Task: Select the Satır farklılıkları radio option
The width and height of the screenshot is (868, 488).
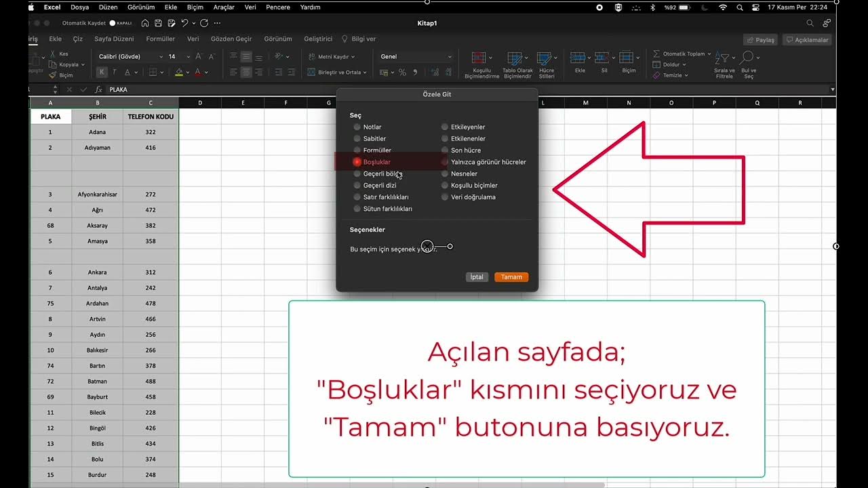Action: (x=357, y=197)
